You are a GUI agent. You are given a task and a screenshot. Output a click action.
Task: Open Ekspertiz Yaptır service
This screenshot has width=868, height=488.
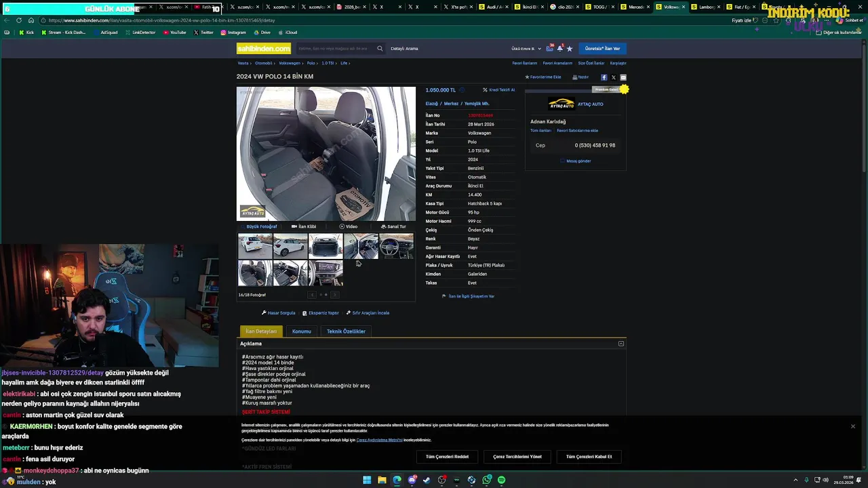click(x=320, y=313)
